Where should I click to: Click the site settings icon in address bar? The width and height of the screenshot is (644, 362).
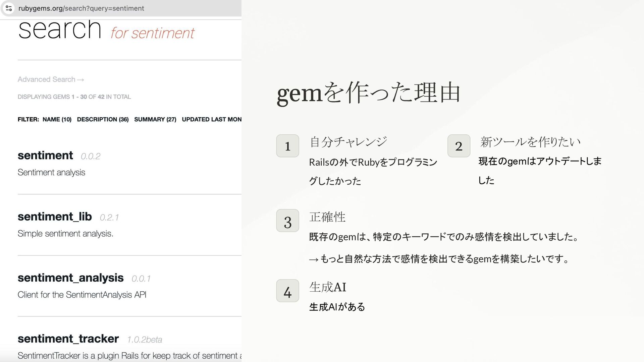click(9, 8)
